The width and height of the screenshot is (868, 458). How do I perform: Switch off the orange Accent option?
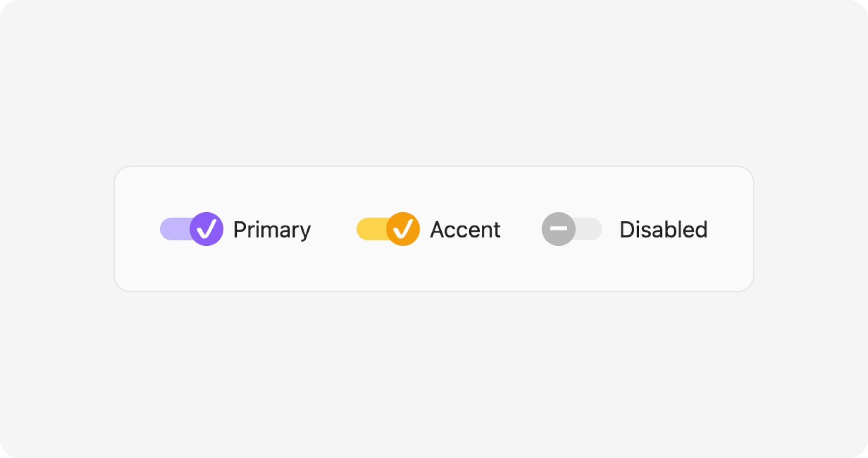point(388,229)
